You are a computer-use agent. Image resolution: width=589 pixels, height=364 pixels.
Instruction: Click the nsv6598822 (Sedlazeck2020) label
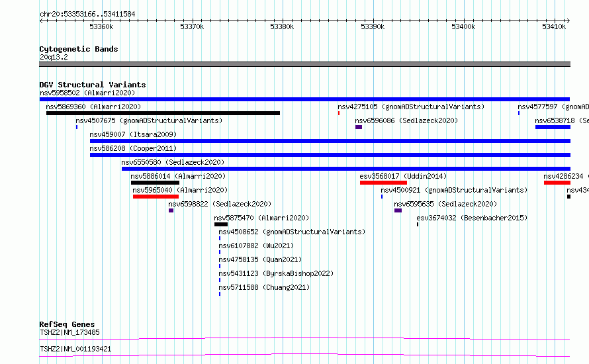click(220, 204)
